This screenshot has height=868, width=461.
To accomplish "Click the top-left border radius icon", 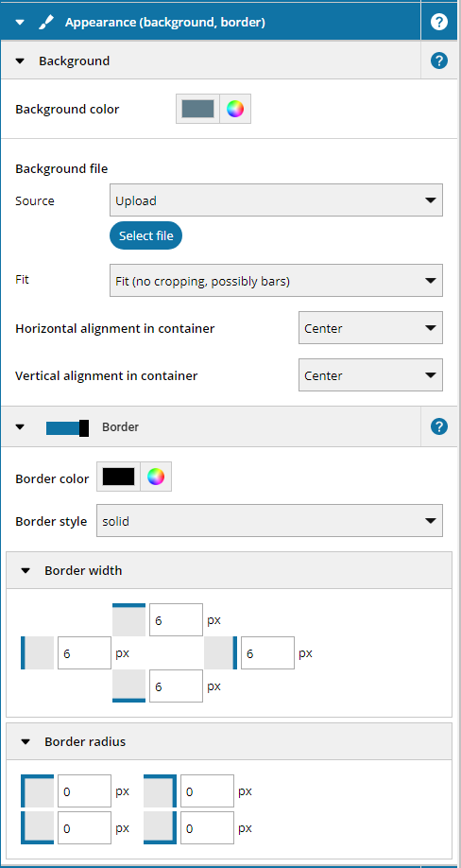I will [38, 791].
